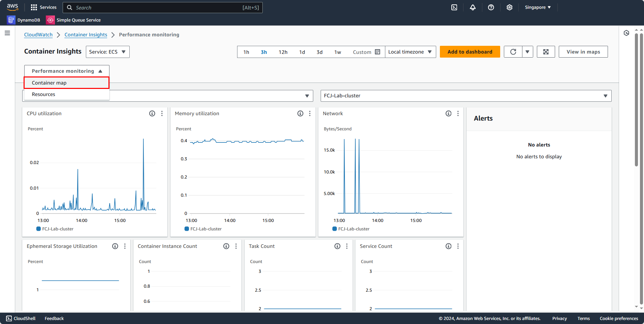Viewport: 644px width, 324px height.
Task: Show info for Memory utilization widget
Action: (300, 114)
